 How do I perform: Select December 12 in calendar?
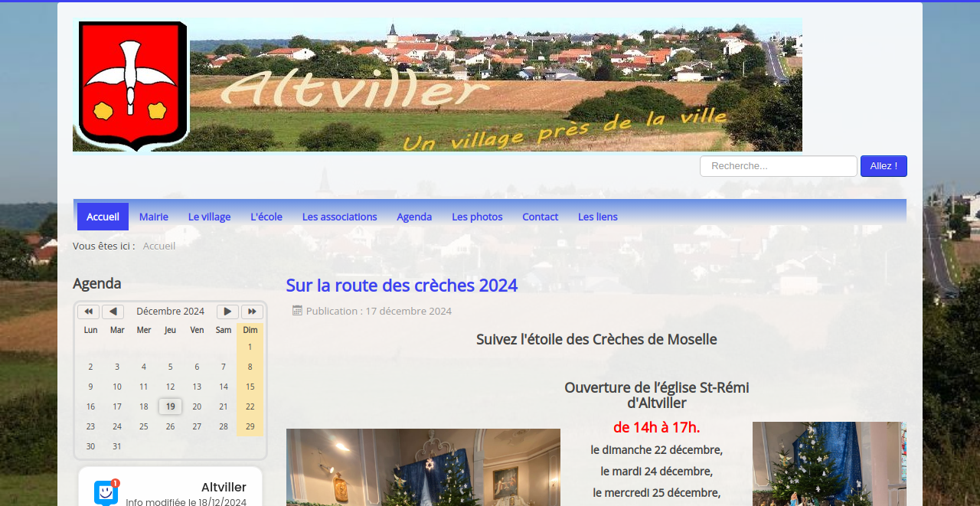coord(170,387)
